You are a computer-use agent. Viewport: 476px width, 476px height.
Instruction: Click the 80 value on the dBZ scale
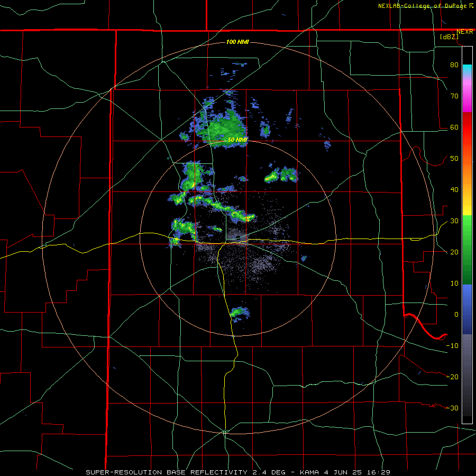click(x=454, y=65)
